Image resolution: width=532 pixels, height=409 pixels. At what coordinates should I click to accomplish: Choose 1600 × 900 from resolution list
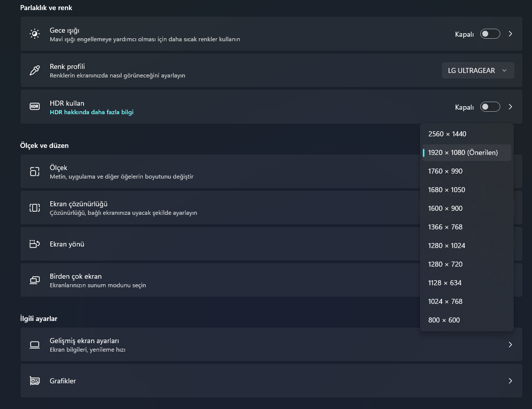(445, 208)
